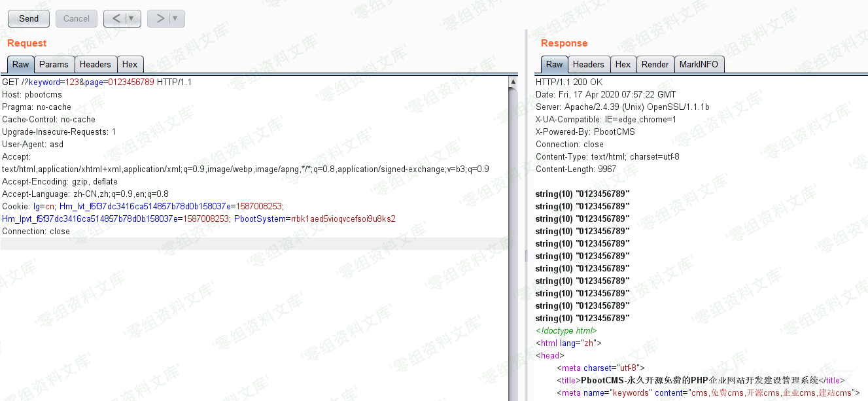
Task: Go back with the < history arrow
Action: tap(116, 18)
